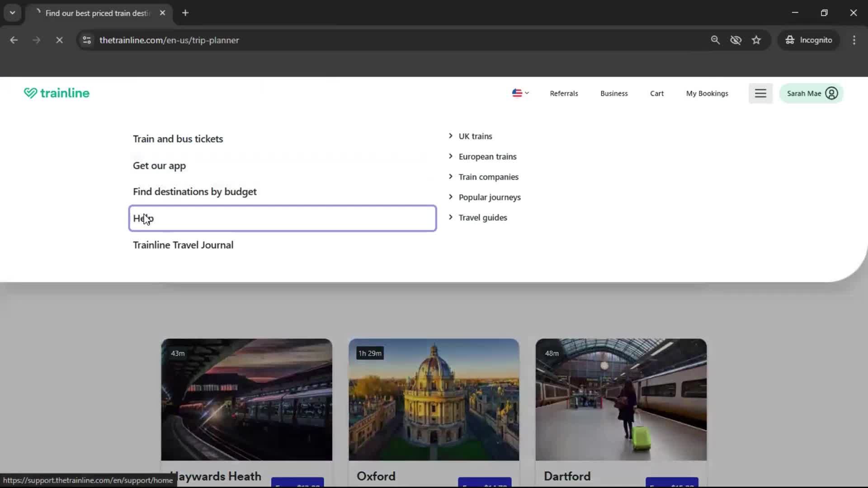Click the site information icon beside the URL

point(86,40)
